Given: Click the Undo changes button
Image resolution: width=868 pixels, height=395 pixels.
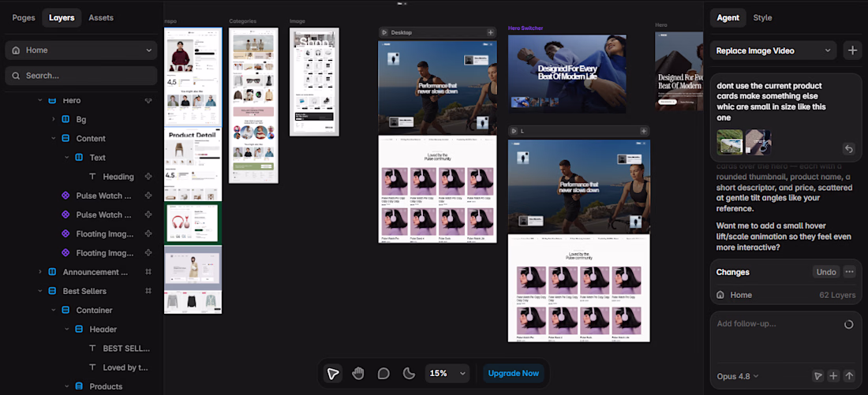Looking at the screenshot, I should [x=826, y=272].
